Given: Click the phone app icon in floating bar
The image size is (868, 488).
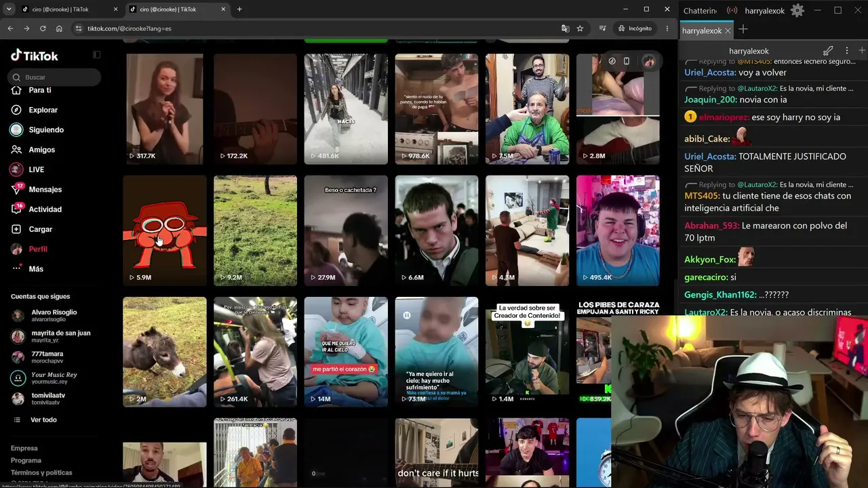Looking at the screenshot, I should pyautogui.click(x=627, y=61).
